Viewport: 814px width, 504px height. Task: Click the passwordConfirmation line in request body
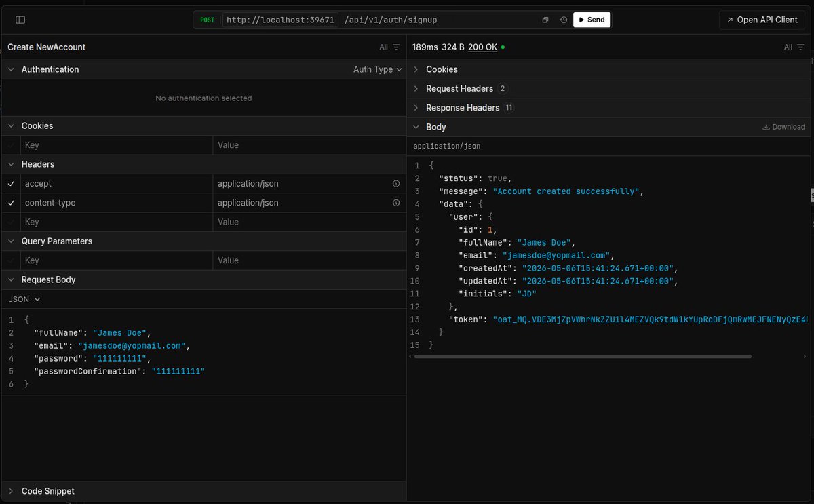click(x=119, y=371)
